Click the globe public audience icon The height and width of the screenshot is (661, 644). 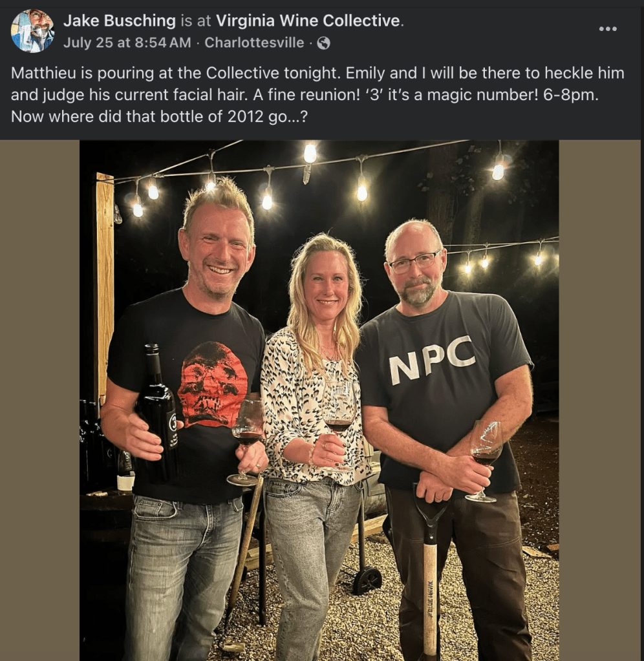click(323, 43)
